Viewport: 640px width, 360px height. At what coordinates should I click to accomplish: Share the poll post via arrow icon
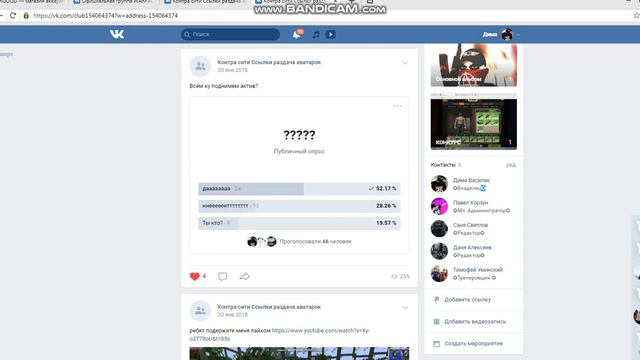point(244,276)
